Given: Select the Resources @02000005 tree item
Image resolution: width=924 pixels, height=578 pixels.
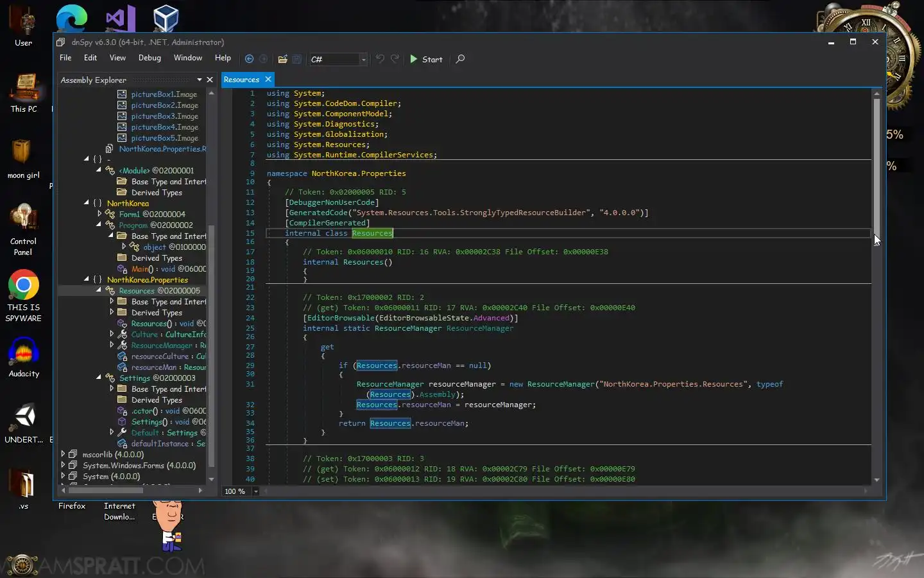Looking at the screenshot, I should tap(159, 291).
